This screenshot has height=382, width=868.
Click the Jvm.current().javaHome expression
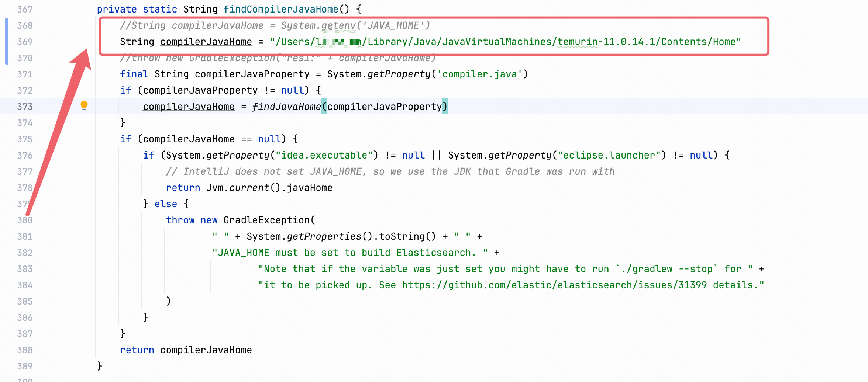click(x=269, y=187)
